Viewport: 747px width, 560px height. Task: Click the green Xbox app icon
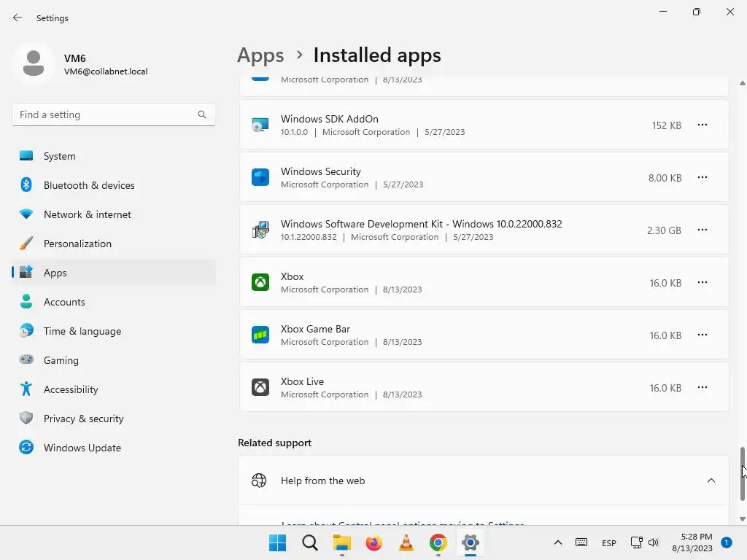point(260,282)
